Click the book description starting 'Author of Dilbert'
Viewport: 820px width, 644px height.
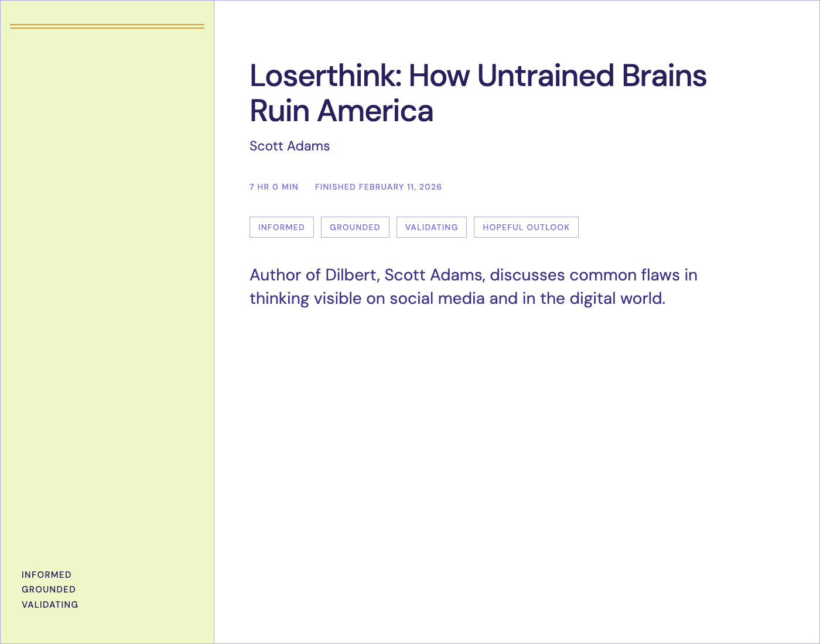[x=473, y=287]
